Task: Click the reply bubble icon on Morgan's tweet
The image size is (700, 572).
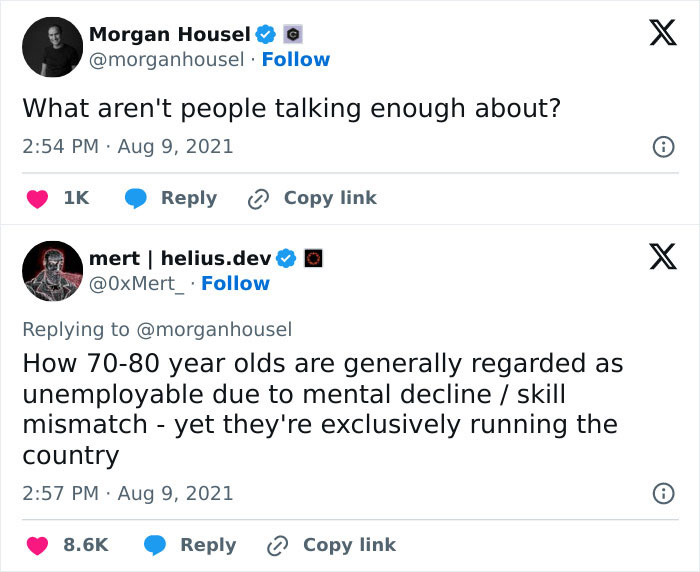Action: (x=136, y=199)
